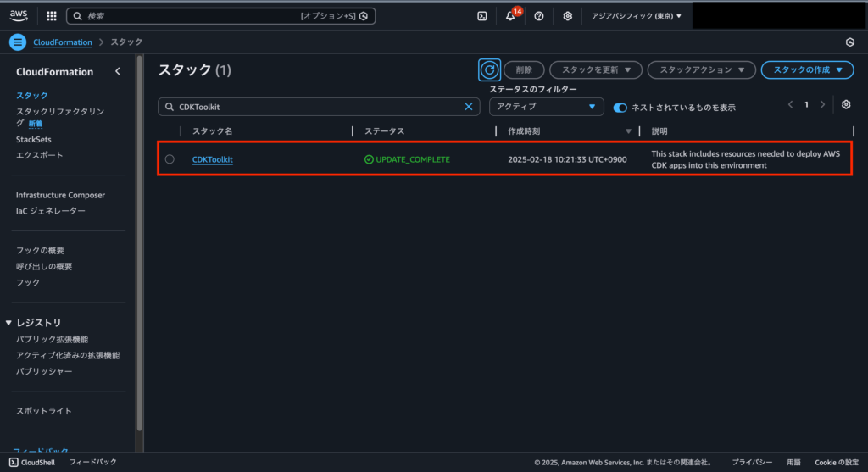Image resolution: width=868 pixels, height=472 pixels.
Task: Expand the スタックアクション dropdown
Action: coord(701,70)
